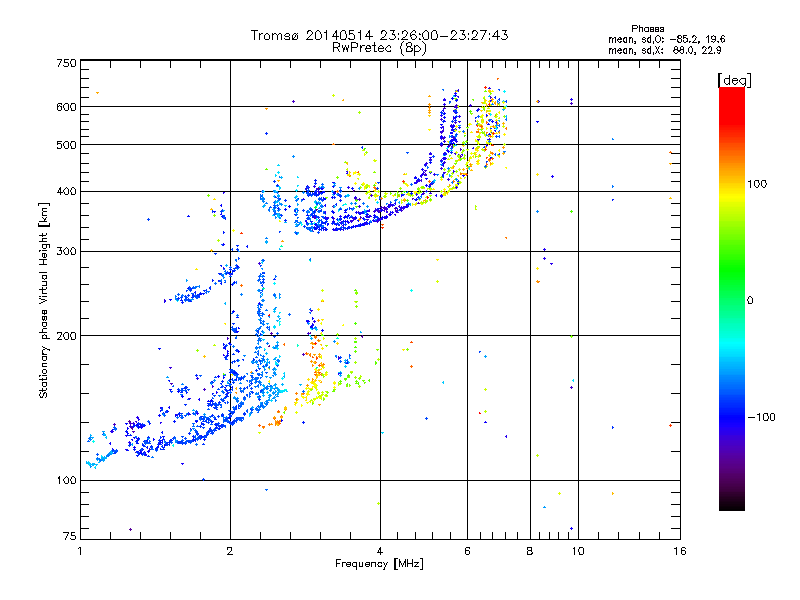Screen dimensions: 800x600
Task: Click the x-axis tick label '1'
Action: [x=80, y=551]
